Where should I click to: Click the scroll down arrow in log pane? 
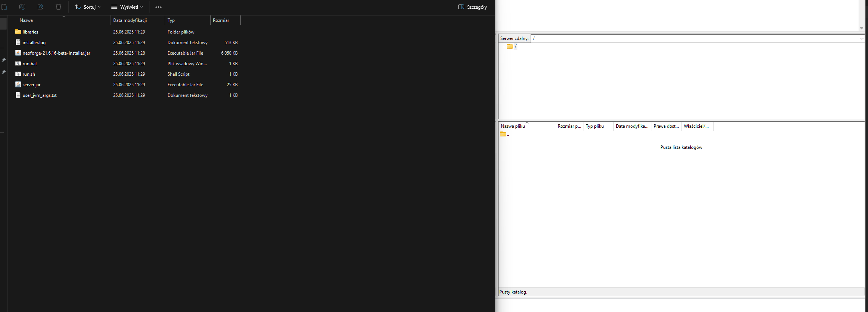(862, 28)
